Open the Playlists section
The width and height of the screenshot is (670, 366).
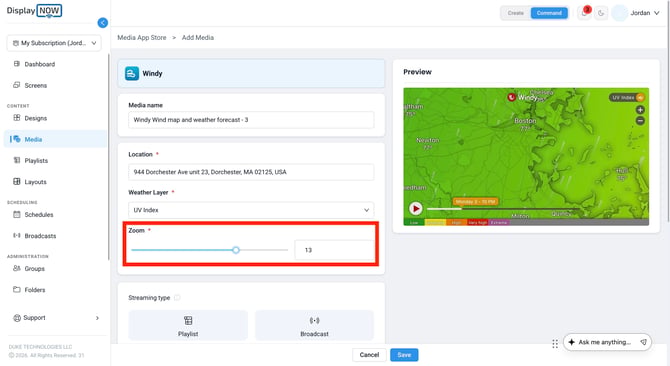[x=36, y=161]
